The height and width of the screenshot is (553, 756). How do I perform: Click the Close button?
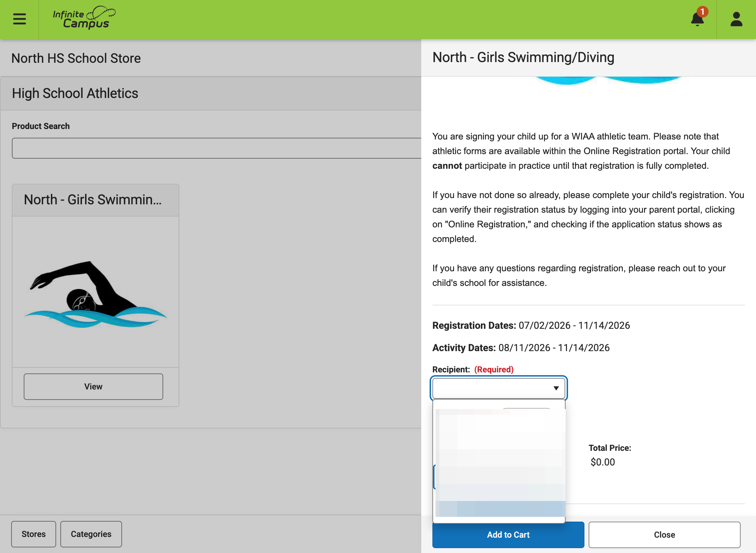[x=664, y=535]
